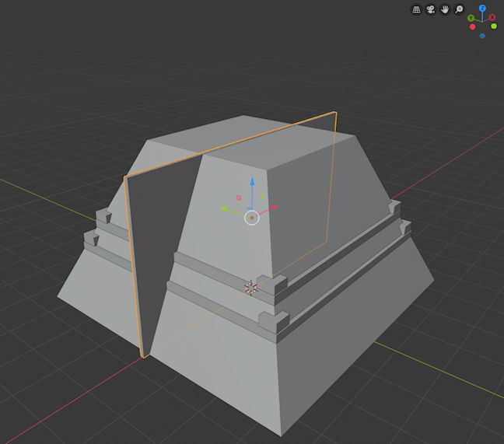This screenshot has height=444, width=504.
Task: Click the magnifier zoom-view icon
Action: coord(459,10)
